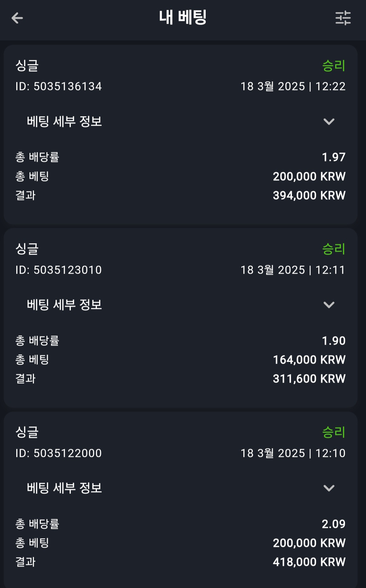Open the filter settings icon
Screen dimensions: 366x588
(343, 18)
